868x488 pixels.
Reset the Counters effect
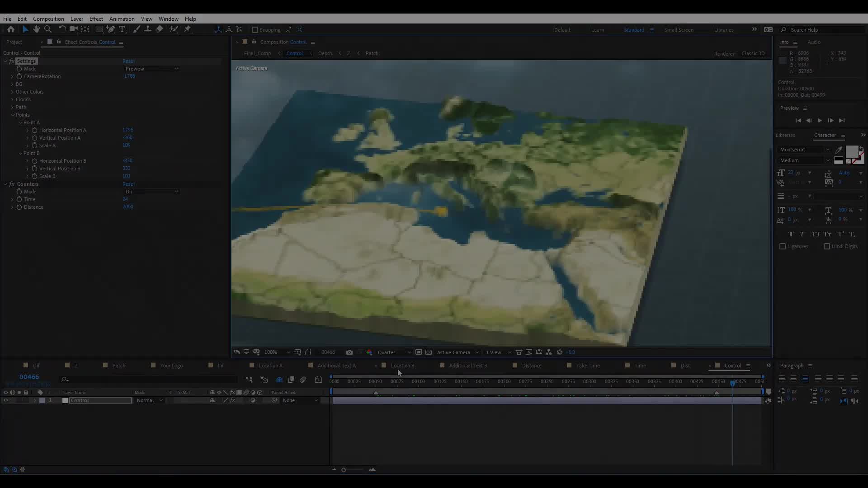click(128, 184)
